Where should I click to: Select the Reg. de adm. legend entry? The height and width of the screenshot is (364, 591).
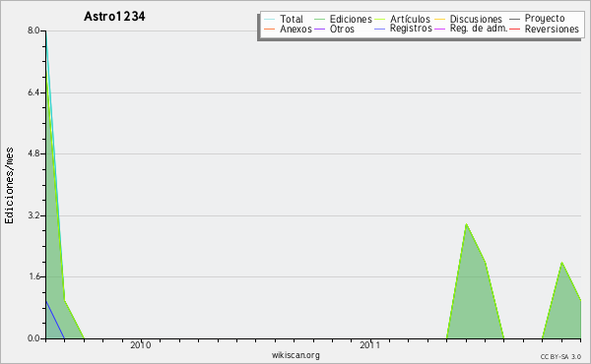(x=479, y=29)
